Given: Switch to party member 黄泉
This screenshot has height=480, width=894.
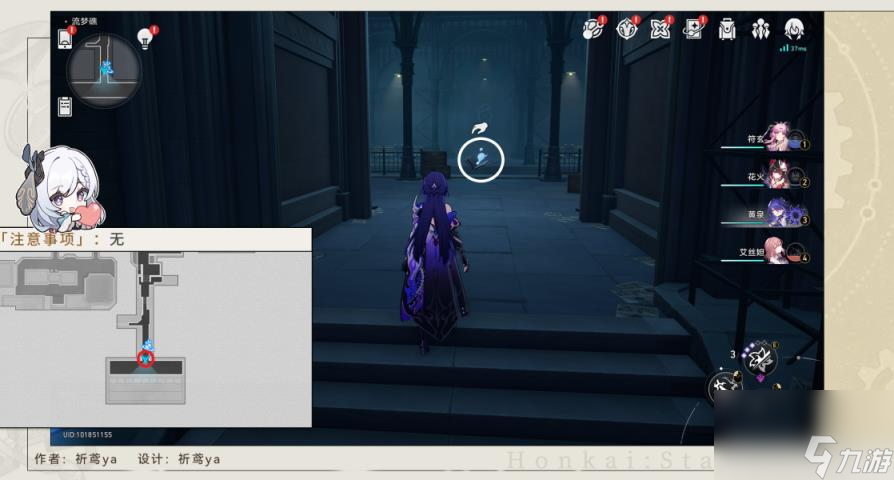Looking at the screenshot, I should 765,213.
